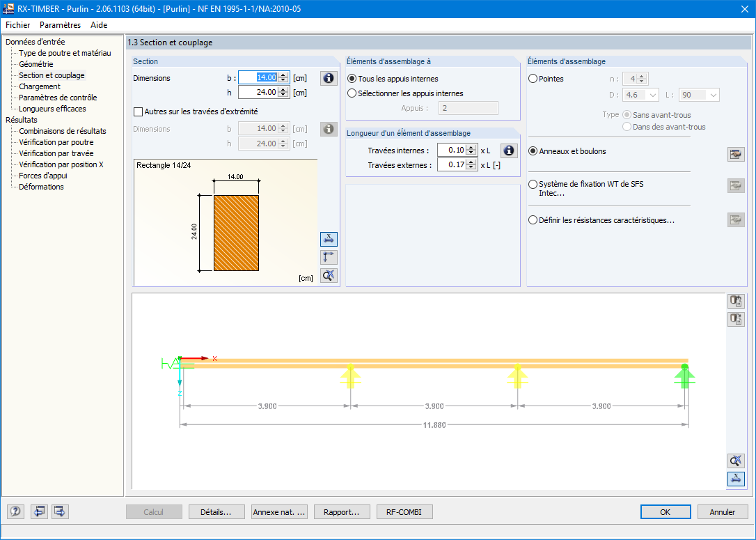Open Combinaisons de résultats in the navigator
The image size is (756, 540).
tap(63, 131)
